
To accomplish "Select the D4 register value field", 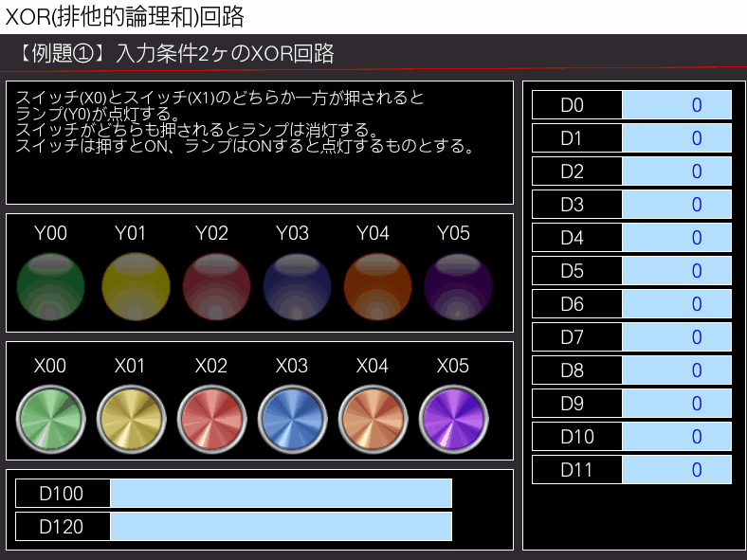I will (x=677, y=237).
